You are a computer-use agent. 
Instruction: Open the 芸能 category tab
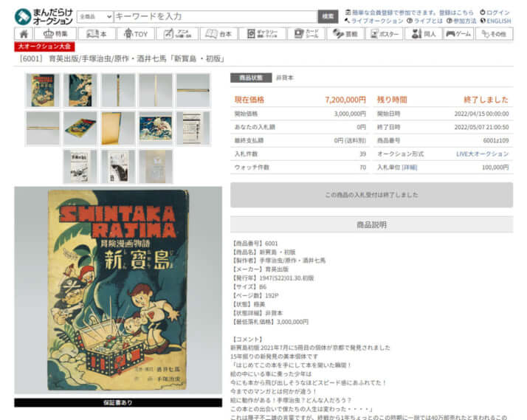[x=345, y=34]
